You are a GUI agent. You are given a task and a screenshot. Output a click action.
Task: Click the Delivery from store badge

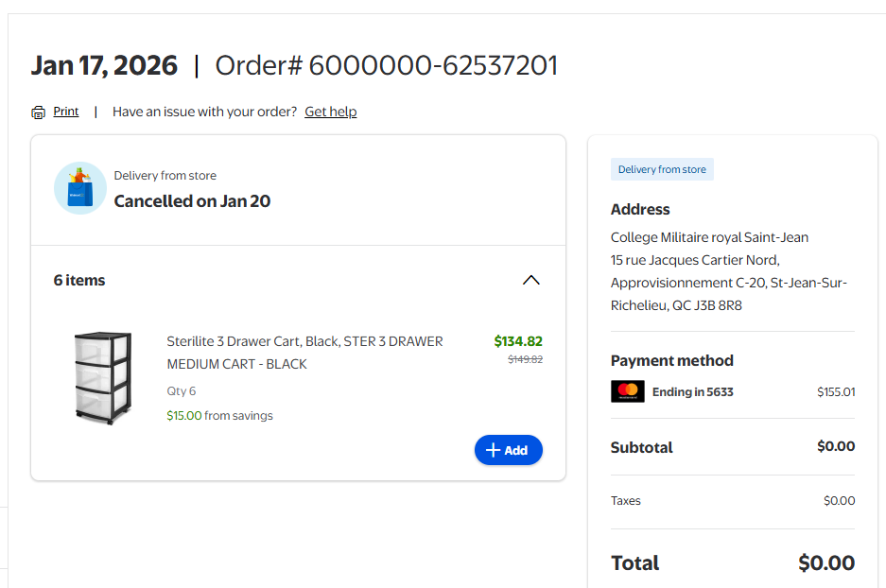(662, 169)
